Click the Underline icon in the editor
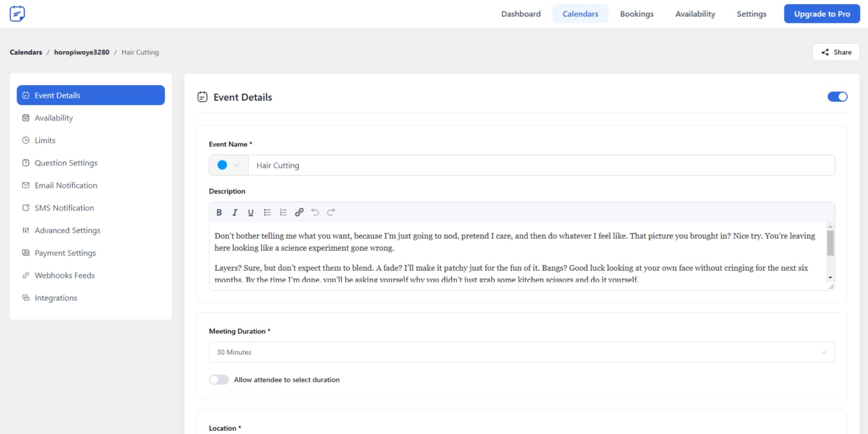 [251, 212]
